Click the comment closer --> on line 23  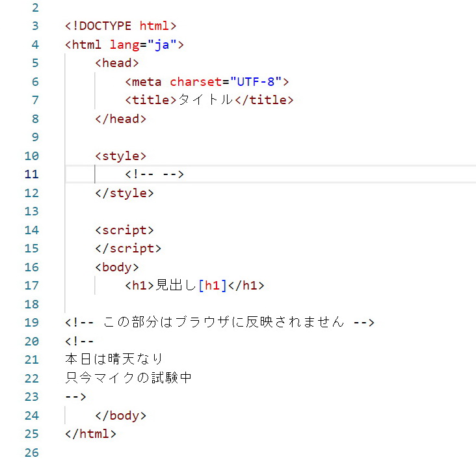(x=75, y=396)
